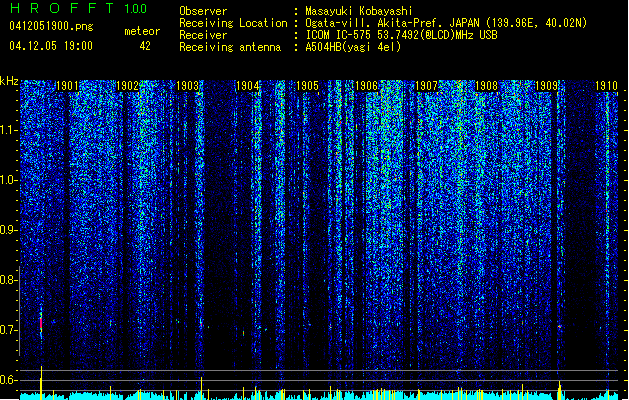Click the 1906 time marker

tap(367, 86)
